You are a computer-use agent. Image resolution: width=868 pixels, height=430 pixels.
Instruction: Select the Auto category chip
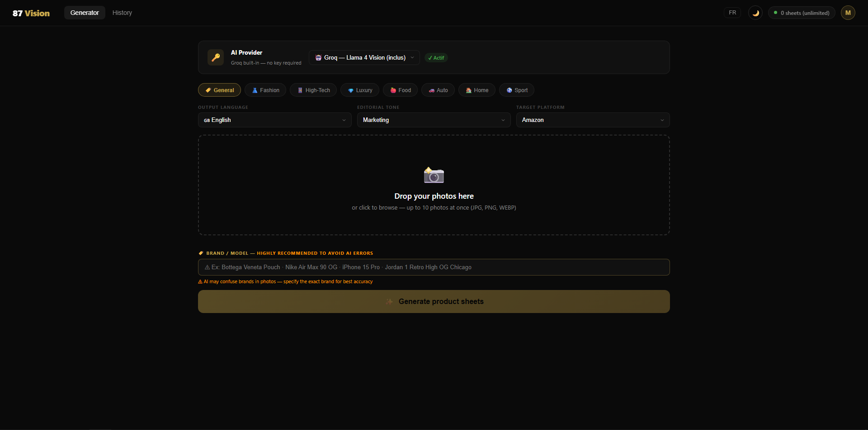[438, 90]
